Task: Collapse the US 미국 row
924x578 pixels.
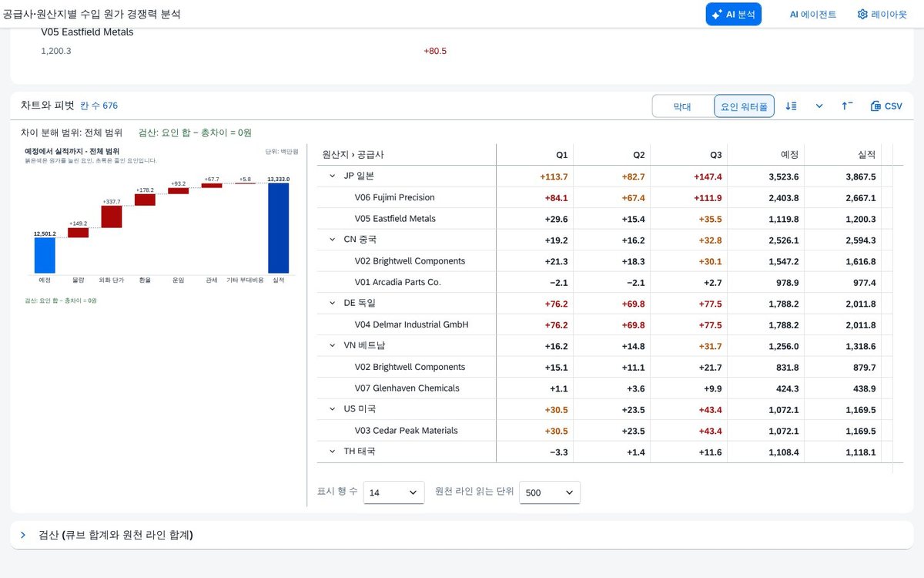Action: [333, 409]
